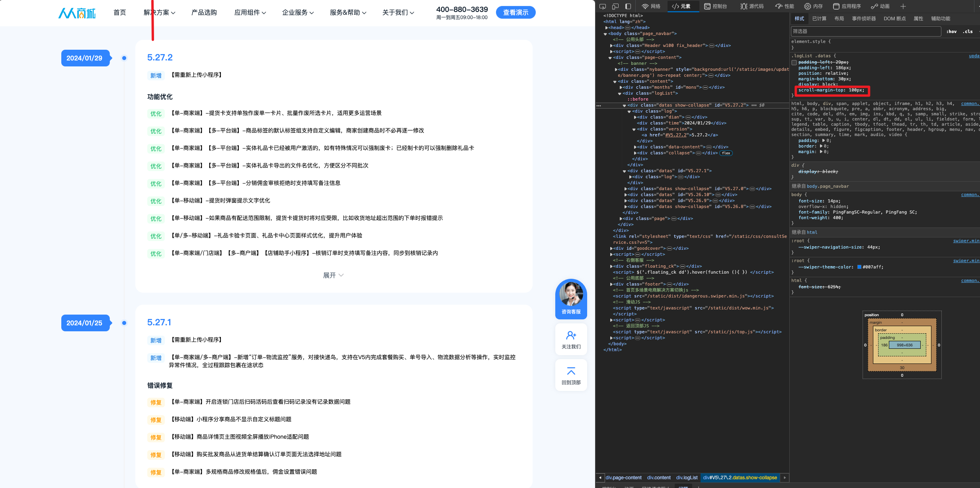Click the 咨询客服 avatar widget
The width and height of the screenshot is (980, 488).
point(571,299)
